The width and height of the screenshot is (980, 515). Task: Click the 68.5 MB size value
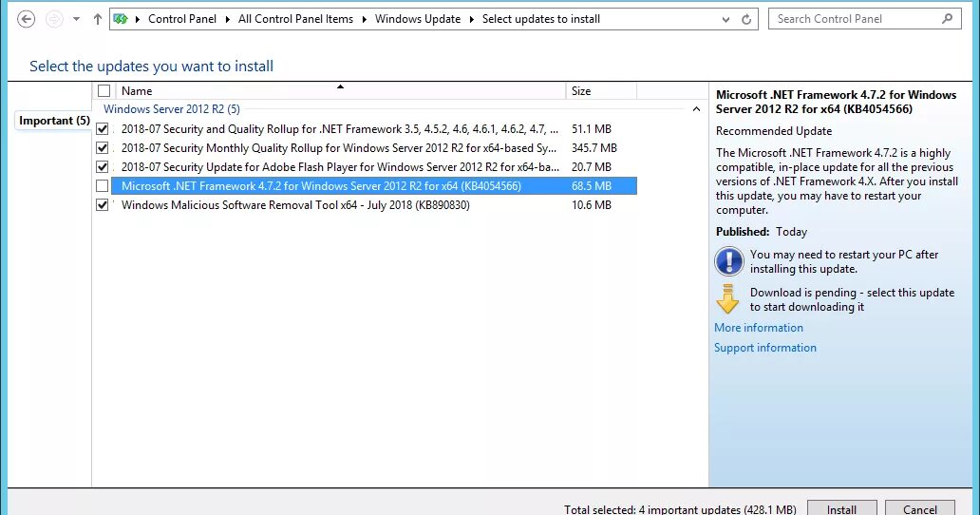[x=592, y=185]
